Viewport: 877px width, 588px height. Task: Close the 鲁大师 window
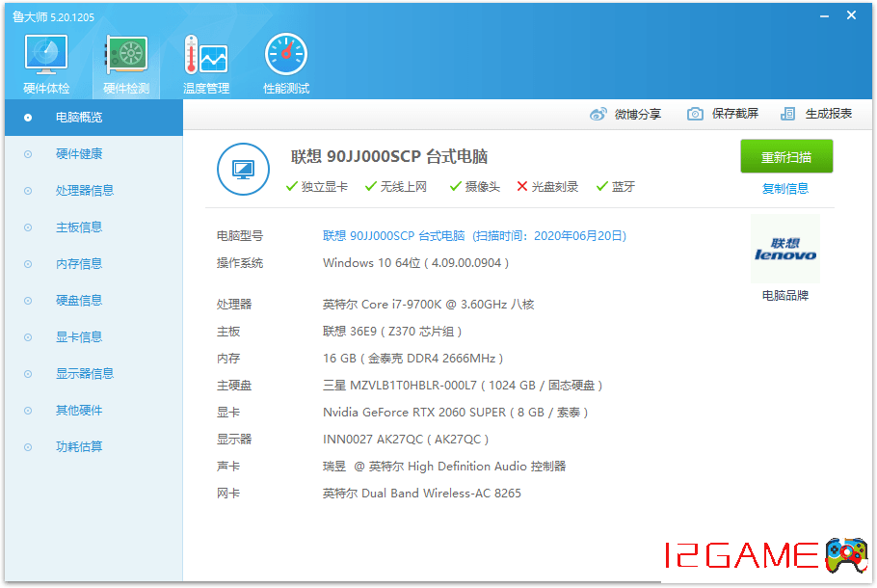click(851, 15)
